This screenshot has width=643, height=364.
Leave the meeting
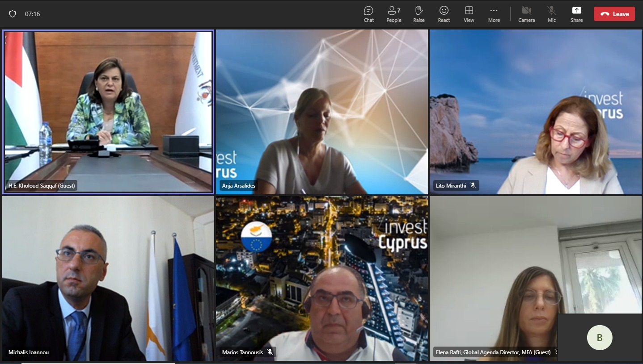tap(614, 14)
